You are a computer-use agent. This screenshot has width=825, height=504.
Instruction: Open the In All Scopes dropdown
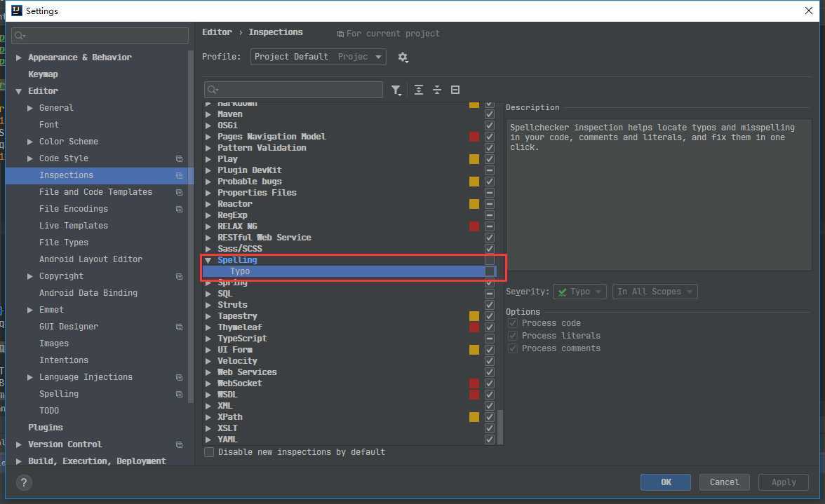click(x=655, y=292)
